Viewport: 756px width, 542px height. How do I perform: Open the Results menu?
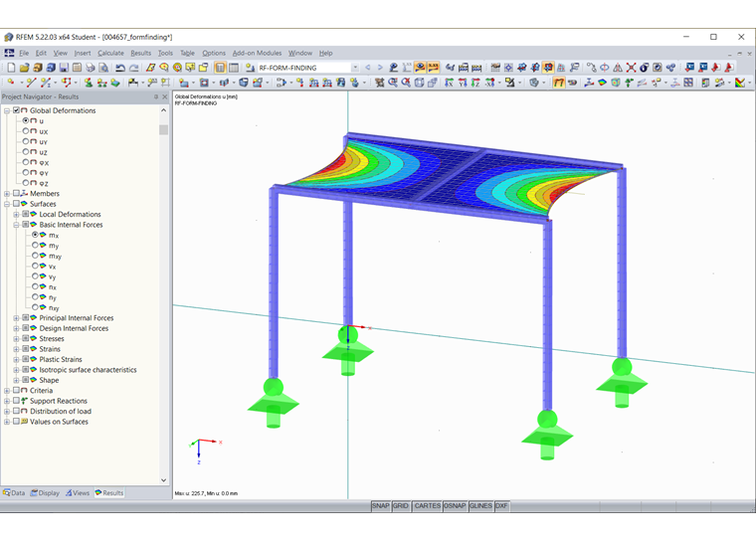(x=141, y=53)
